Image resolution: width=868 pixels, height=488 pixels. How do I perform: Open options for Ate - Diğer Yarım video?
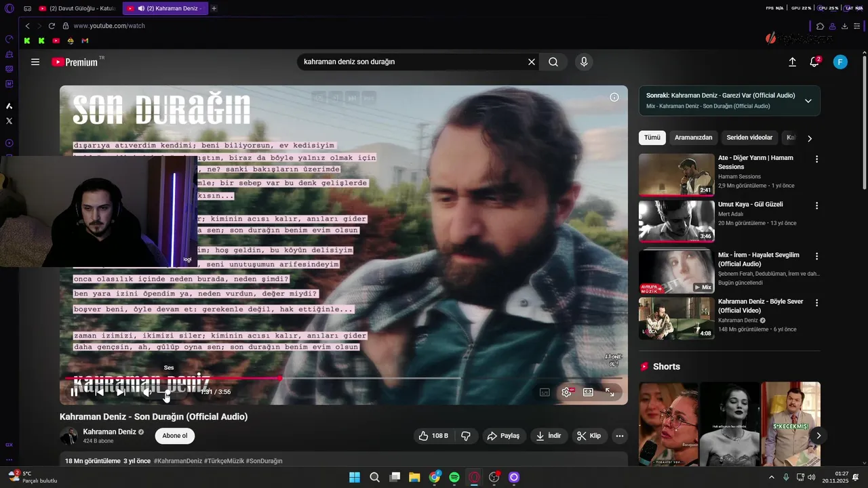click(x=816, y=159)
